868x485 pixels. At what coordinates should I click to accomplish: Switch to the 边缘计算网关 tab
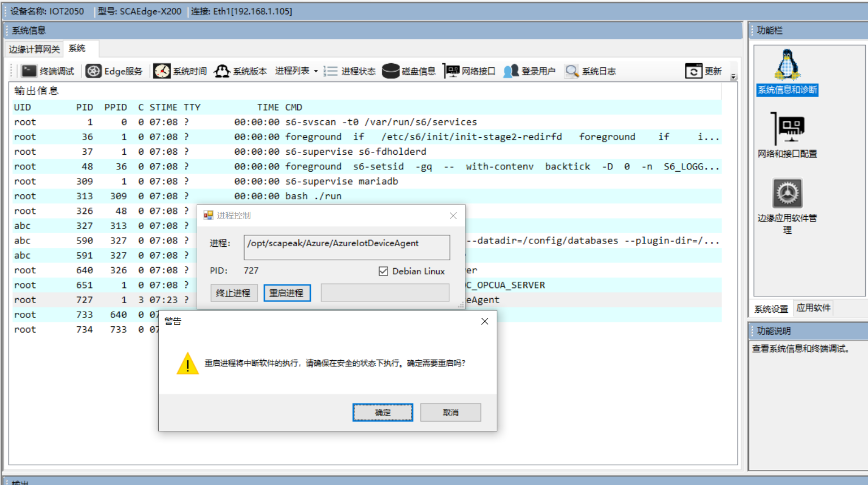(34, 49)
